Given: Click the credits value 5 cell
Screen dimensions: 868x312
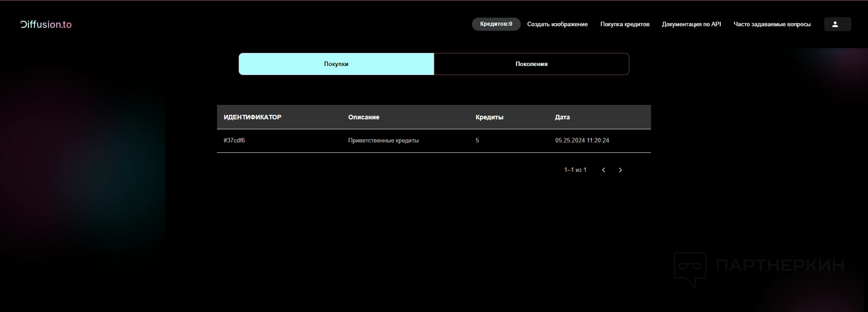Looking at the screenshot, I should pos(477,141).
